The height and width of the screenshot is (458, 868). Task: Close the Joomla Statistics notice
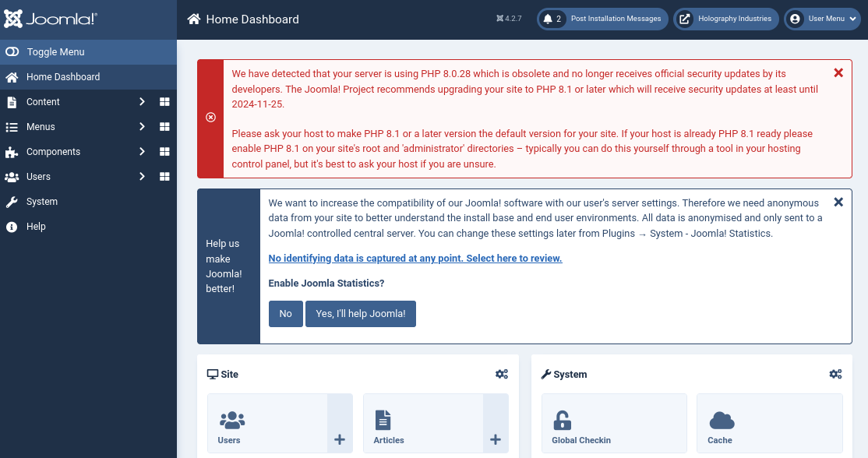click(x=838, y=202)
